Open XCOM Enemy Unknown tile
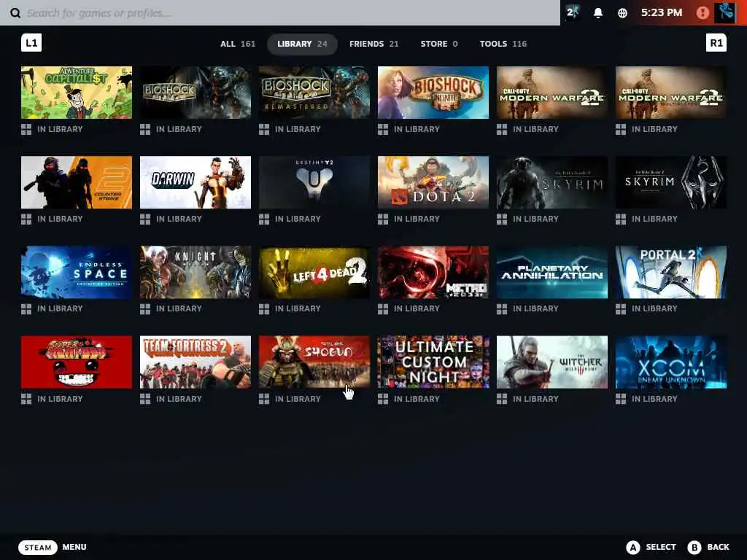The width and height of the screenshot is (747, 560). coord(671,362)
